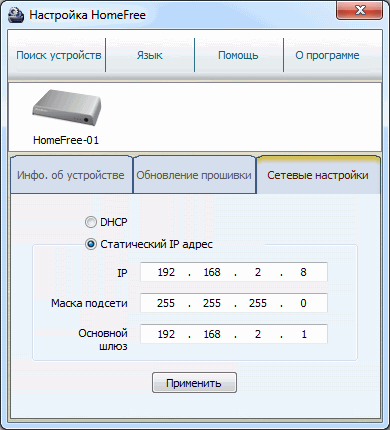Image resolution: width=390 pixels, height=430 pixels.
Task: Click subnet mask second octet 255
Action: [x=212, y=303]
